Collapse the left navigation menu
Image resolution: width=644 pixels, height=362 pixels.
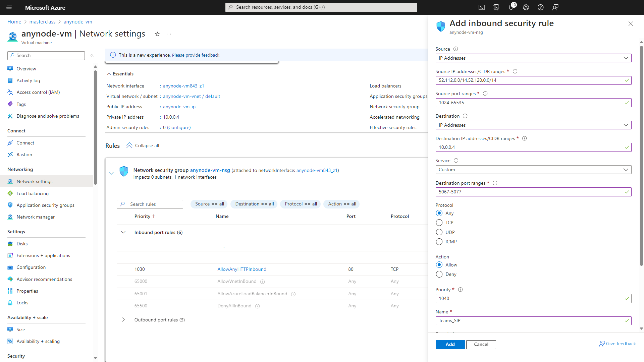coord(92,56)
